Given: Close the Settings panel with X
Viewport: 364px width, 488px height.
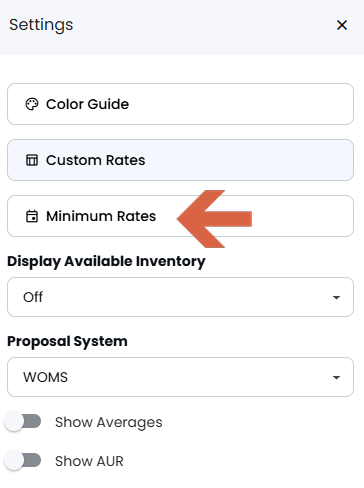Looking at the screenshot, I should (x=342, y=25).
